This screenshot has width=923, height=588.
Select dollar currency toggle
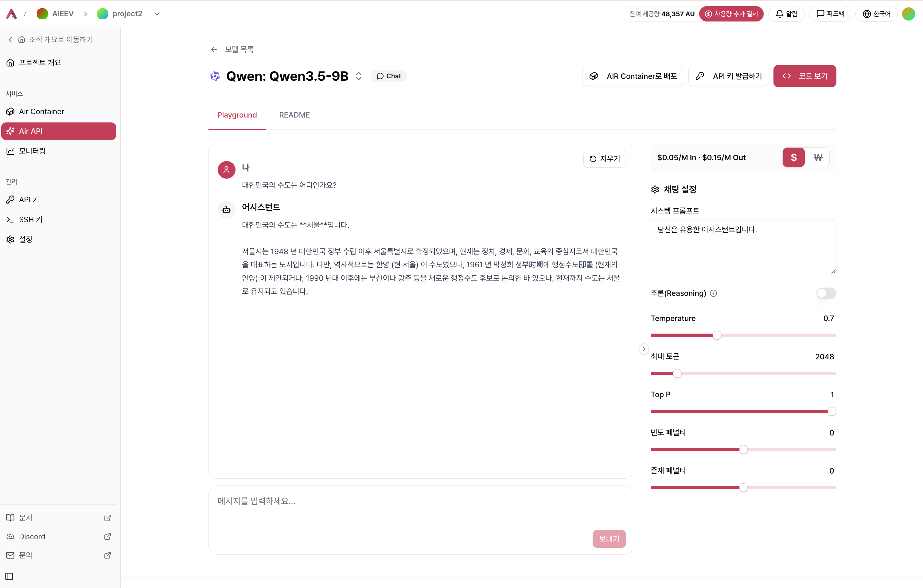click(x=793, y=157)
